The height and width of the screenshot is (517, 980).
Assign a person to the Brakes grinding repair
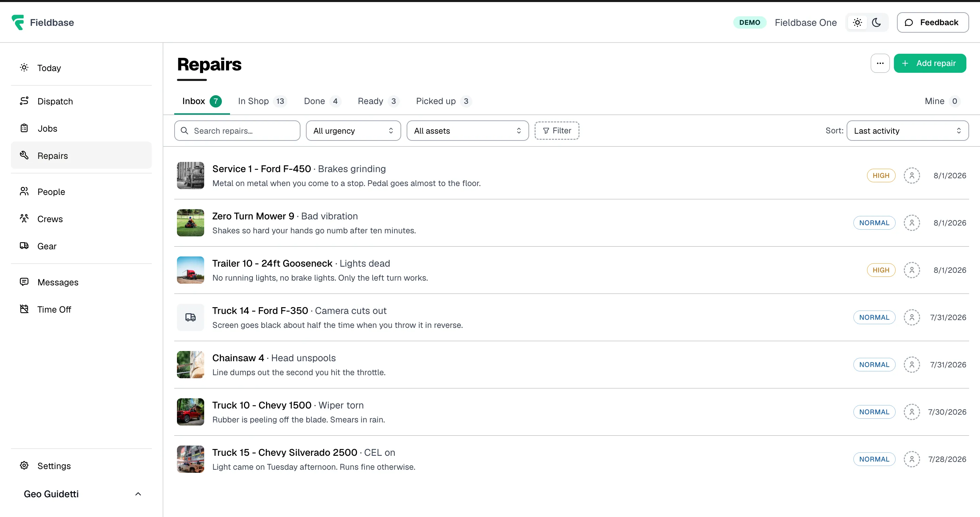pos(912,175)
